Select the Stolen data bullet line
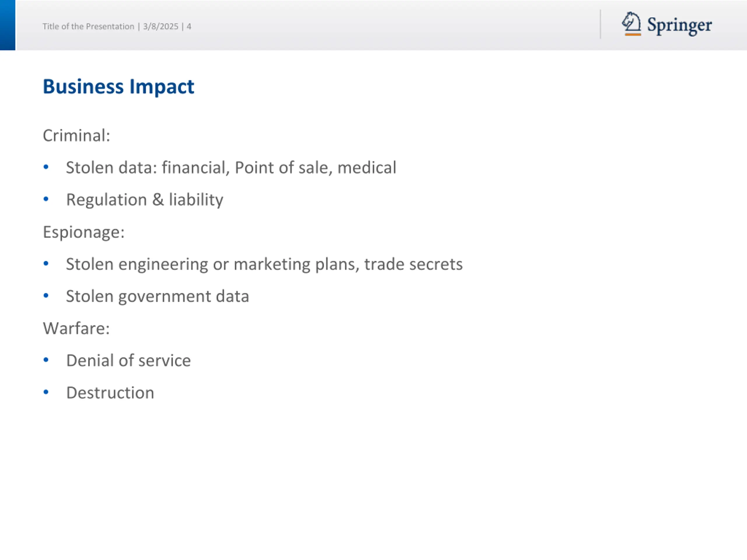This screenshot has width=747, height=560. (x=231, y=168)
